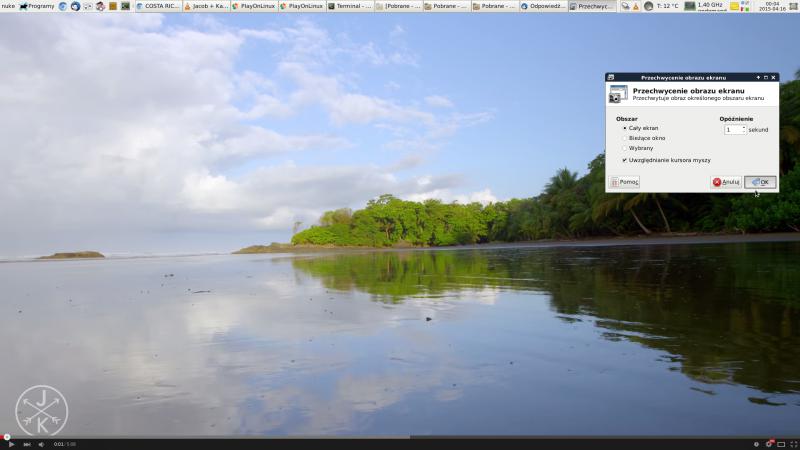This screenshot has height=450, width=800.
Task: Click the Anuluj cancel button
Action: point(726,182)
